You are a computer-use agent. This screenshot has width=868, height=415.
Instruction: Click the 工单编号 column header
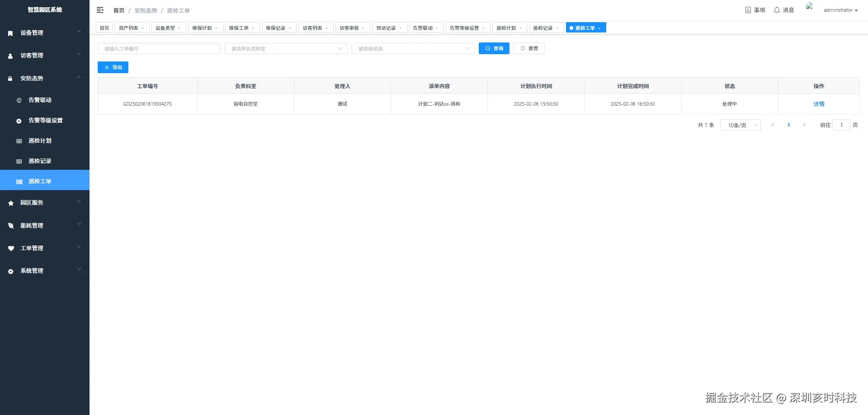point(147,86)
